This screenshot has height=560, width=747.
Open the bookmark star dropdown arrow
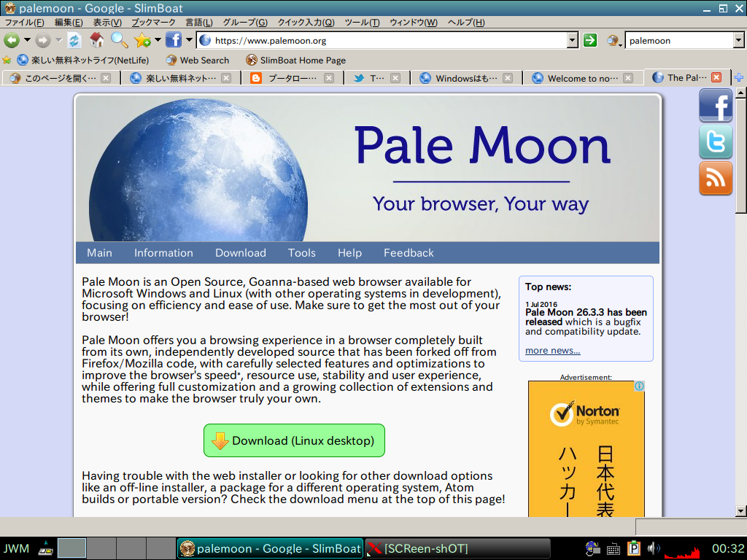tap(158, 40)
